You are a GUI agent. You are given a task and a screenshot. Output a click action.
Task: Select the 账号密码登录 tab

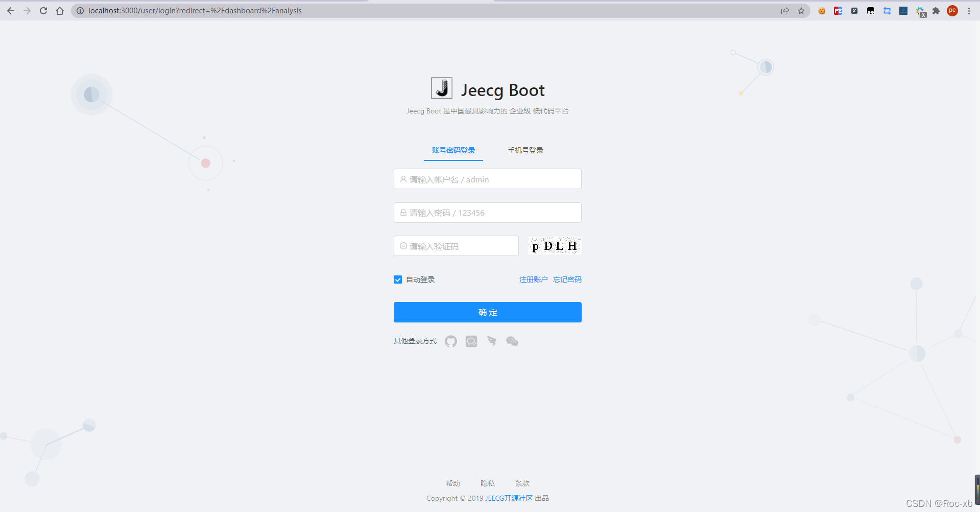point(453,150)
